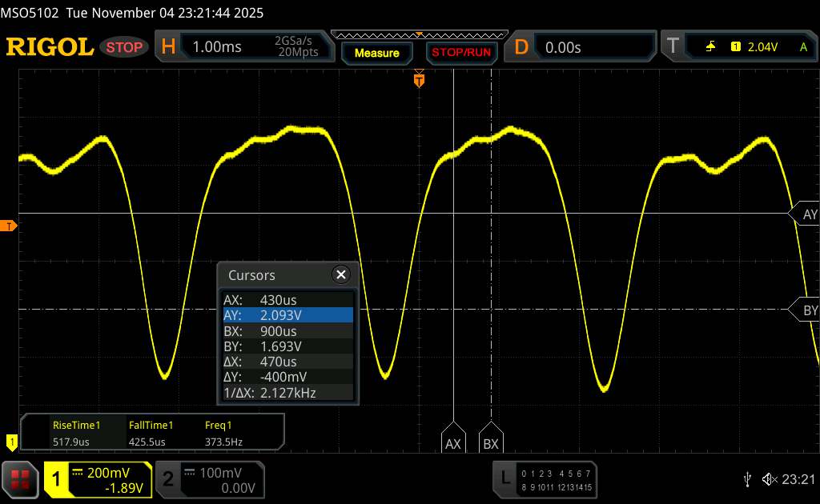Viewport: 820px width, 504px height.
Task: Toggle channel 1 at 200mV scale
Action: point(98,479)
